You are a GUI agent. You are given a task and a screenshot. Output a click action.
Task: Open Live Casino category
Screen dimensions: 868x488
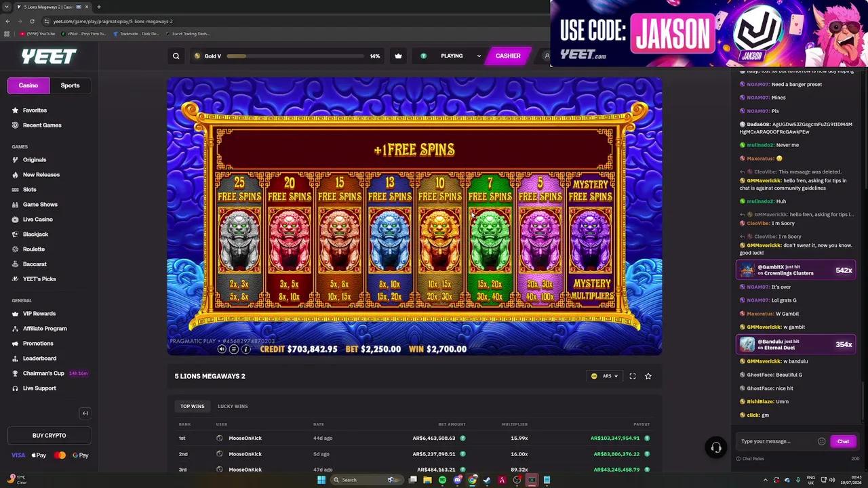(x=38, y=219)
